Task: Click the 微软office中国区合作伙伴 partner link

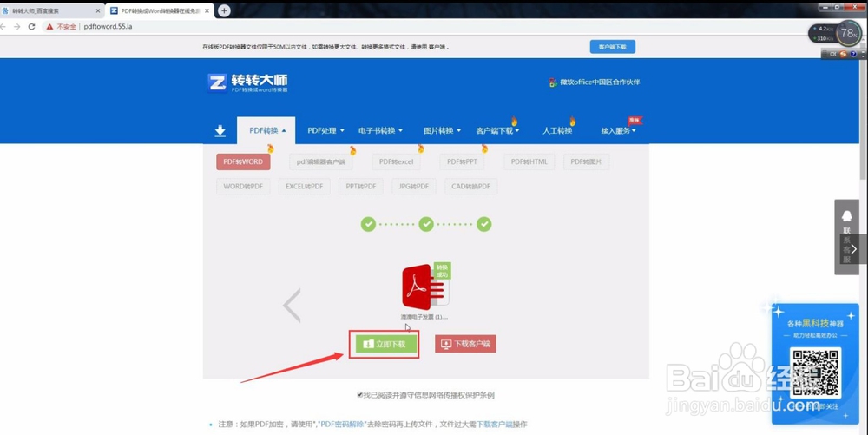Action: [594, 82]
